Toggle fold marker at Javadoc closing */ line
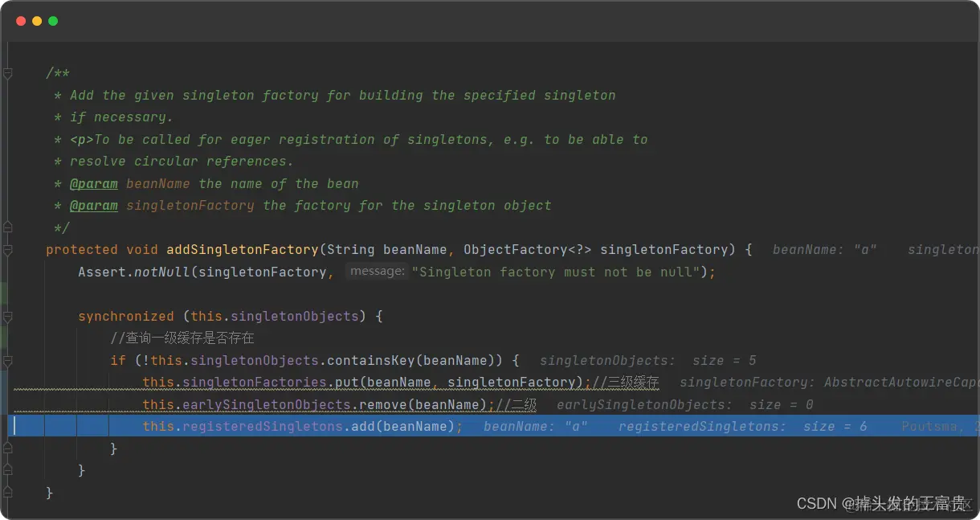 [x=7, y=227]
